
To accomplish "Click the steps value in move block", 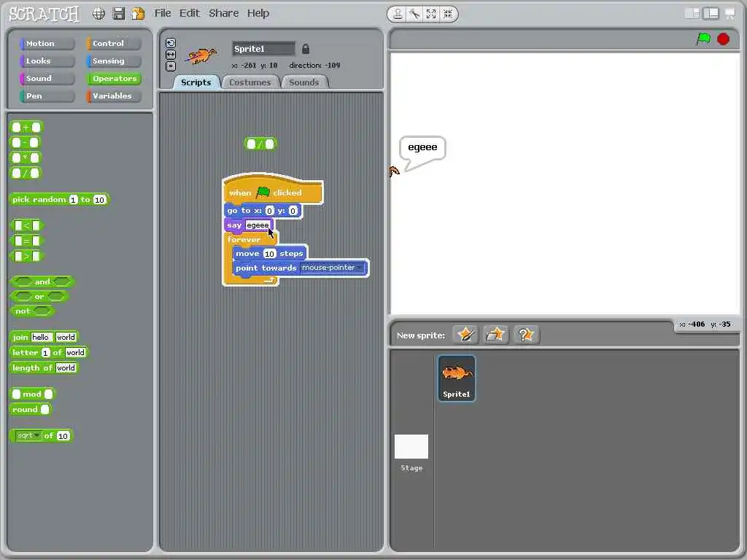I will (269, 254).
